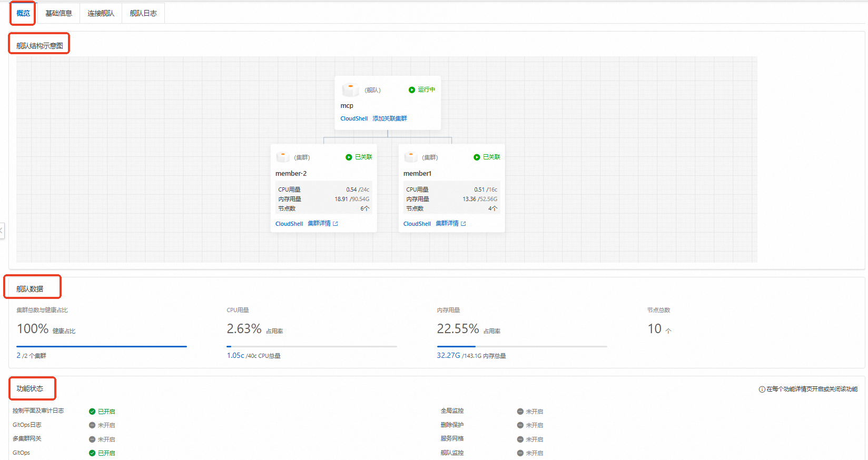Click the 控制平面及审计日志 feature label
Viewport: 868px width, 460px height.
coord(38,411)
